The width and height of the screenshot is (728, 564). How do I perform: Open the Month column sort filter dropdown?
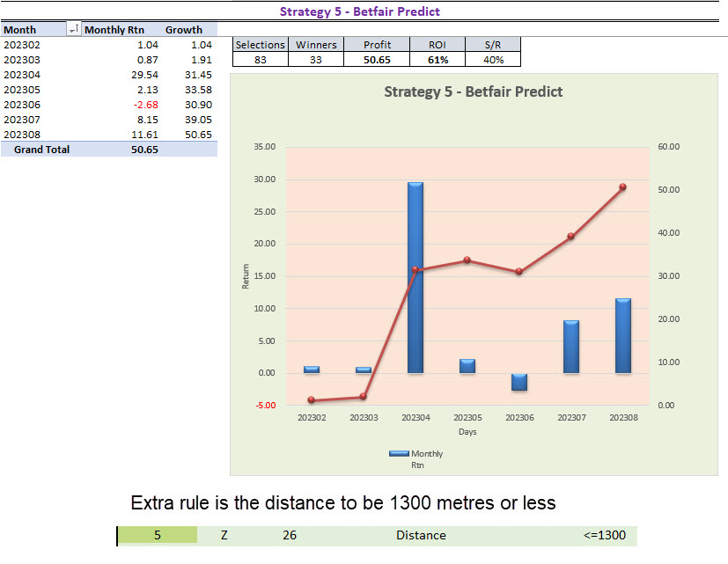(x=73, y=30)
